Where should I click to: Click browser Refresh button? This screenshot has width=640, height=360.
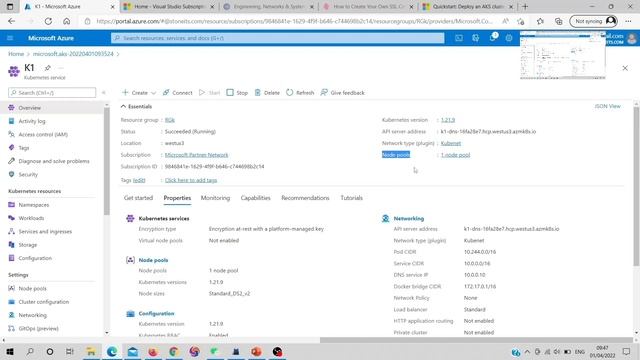[x=48, y=21]
